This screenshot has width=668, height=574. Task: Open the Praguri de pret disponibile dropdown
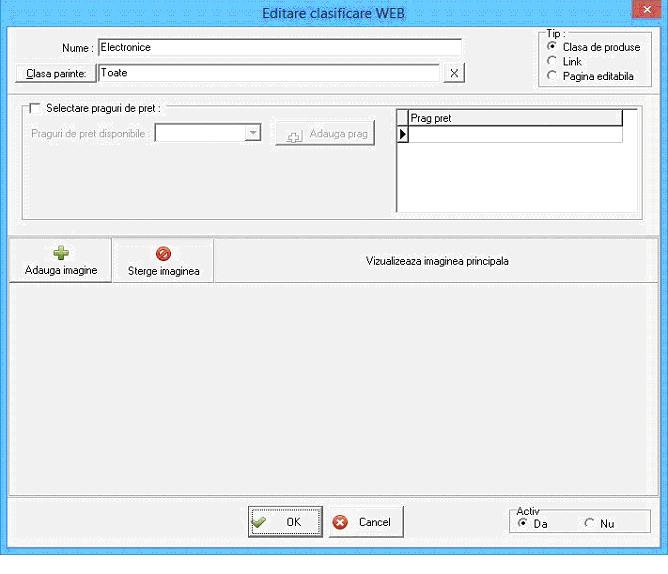click(253, 134)
